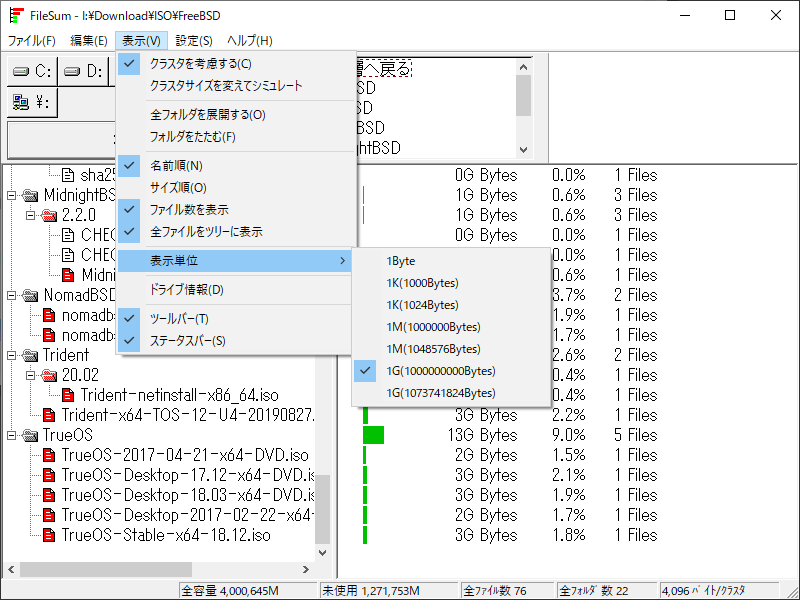800x600 pixels.
Task: Select 1M(1048576Bytes) display unit
Action: 452,348
